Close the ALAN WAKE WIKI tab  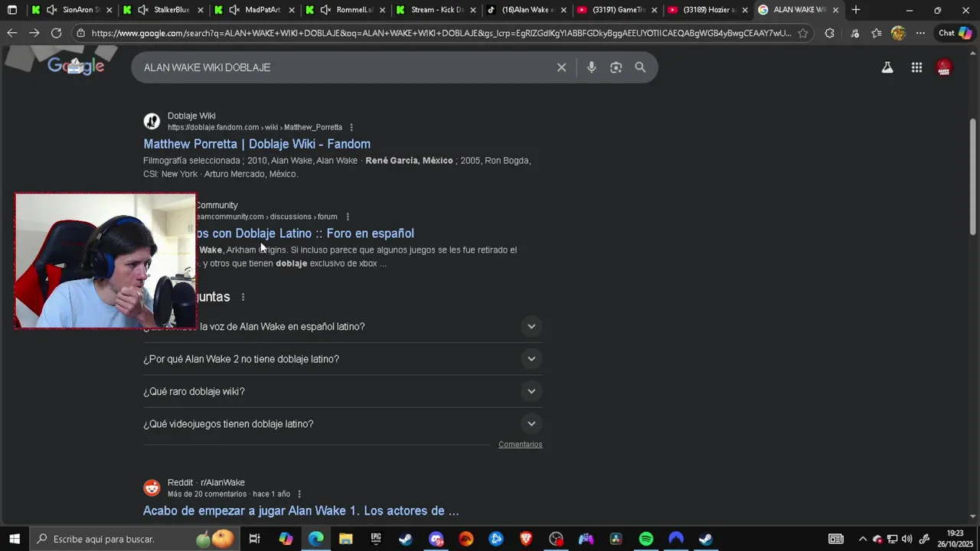[835, 10]
